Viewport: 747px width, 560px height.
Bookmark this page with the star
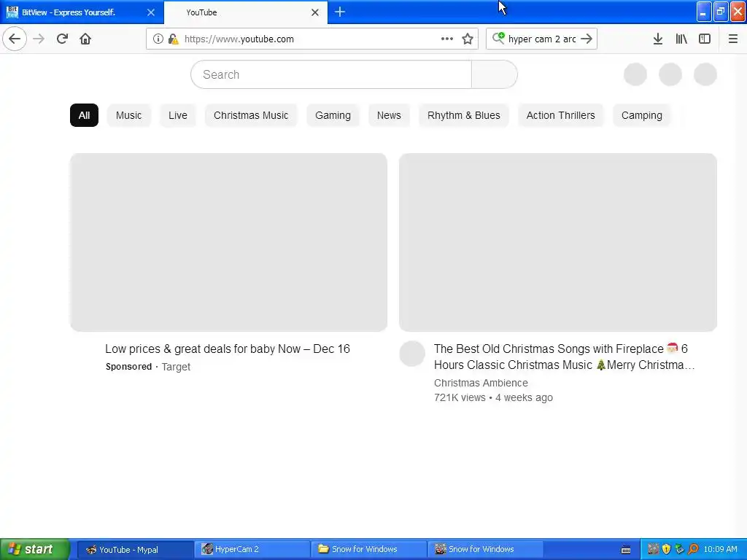pyautogui.click(x=468, y=39)
